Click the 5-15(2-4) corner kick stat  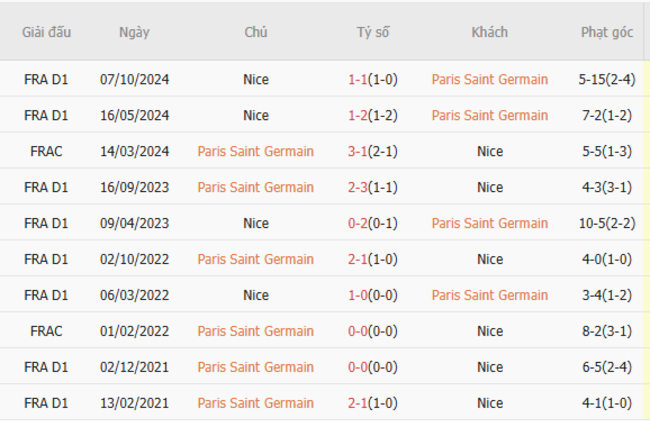pos(606,80)
